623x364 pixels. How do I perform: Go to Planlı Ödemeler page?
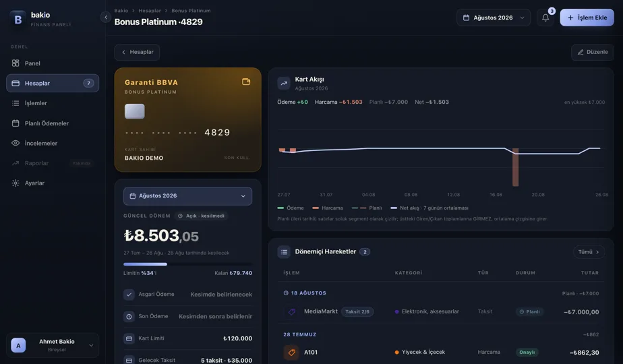53,123
